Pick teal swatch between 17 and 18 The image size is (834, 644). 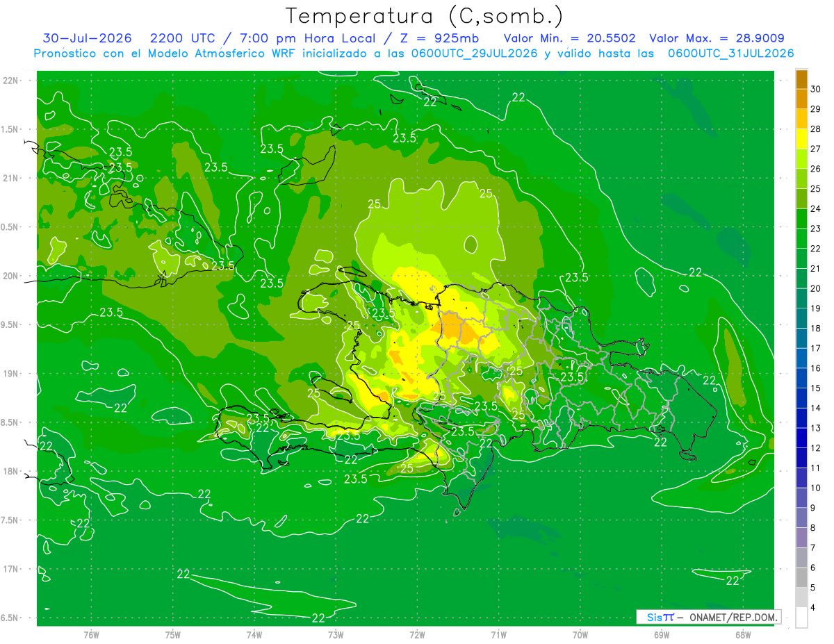click(801, 338)
